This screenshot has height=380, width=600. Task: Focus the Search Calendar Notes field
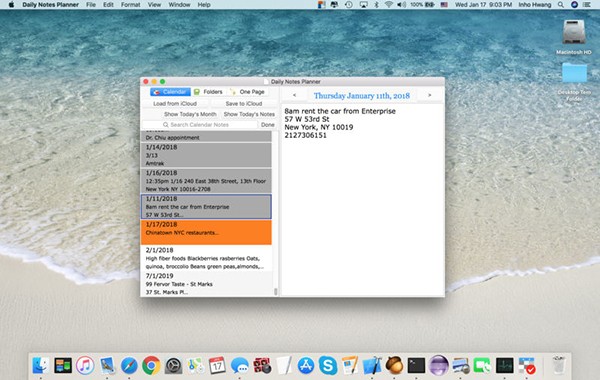[x=199, y=125]
